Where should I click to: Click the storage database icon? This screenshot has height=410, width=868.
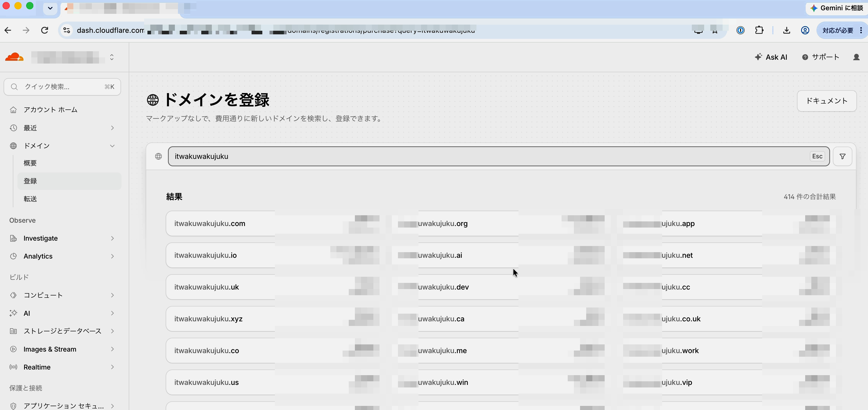pos(14,331)
